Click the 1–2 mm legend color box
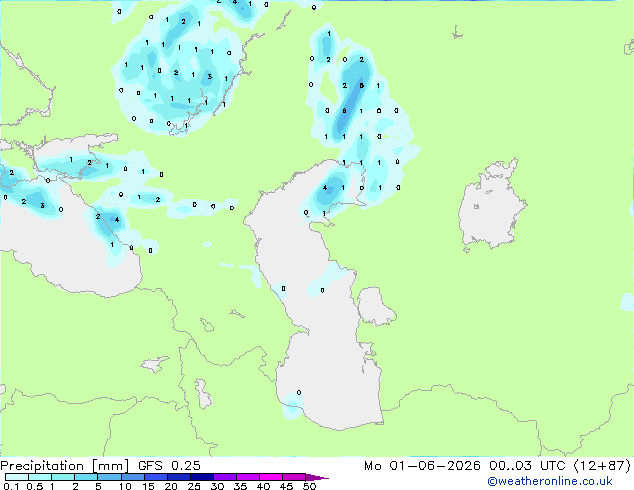This screenshot has width=634, height=490. point(63,477)
